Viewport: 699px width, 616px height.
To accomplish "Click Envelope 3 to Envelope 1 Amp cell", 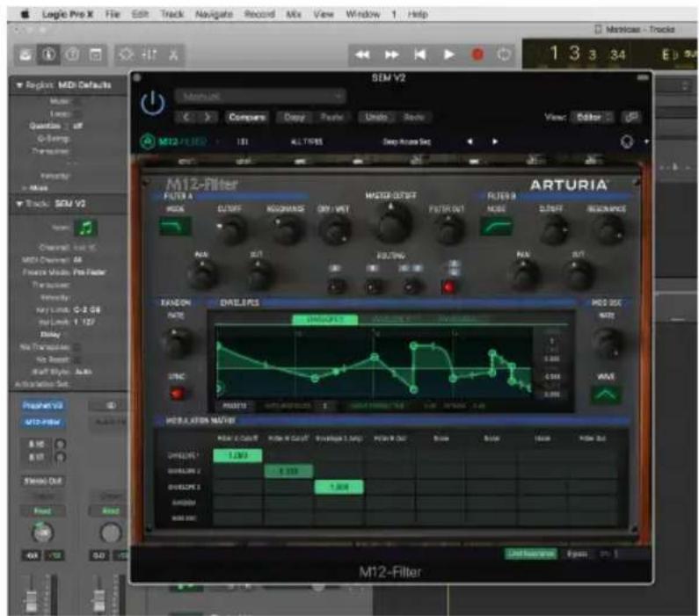I will pos(339,488).
